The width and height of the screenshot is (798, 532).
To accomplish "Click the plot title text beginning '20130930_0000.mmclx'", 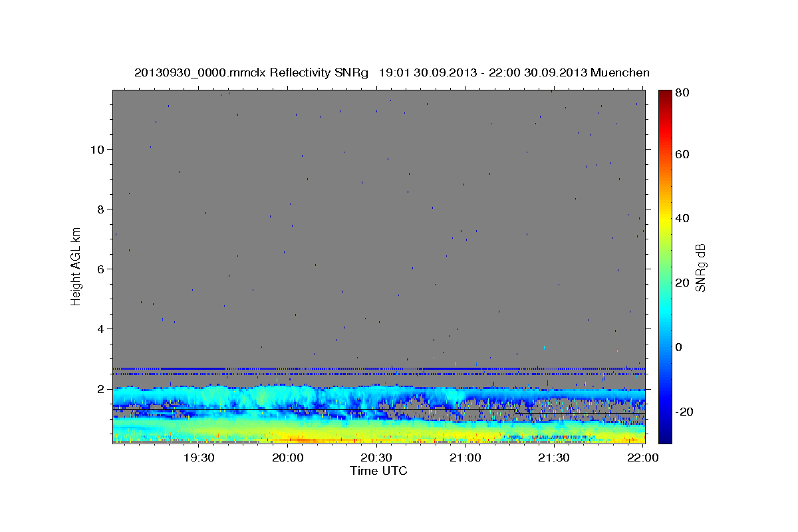I will point(392,72).
